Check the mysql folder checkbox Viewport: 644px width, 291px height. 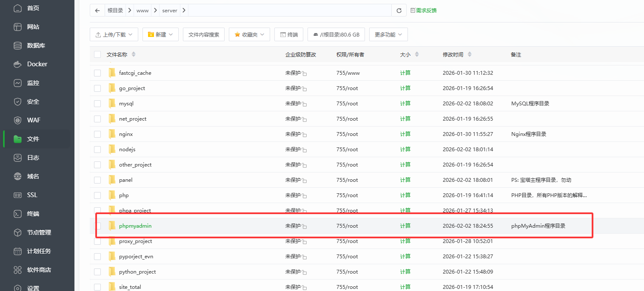tap(97, 104)
